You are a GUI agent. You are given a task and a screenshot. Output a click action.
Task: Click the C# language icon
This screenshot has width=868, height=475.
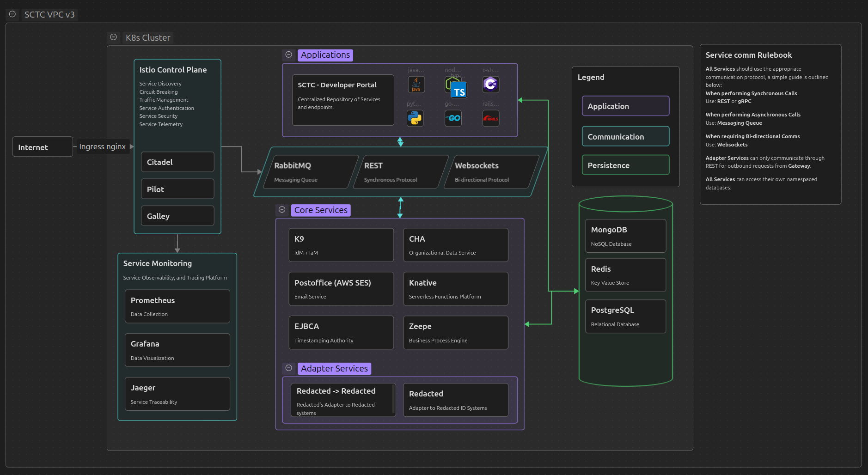point(491,85)
